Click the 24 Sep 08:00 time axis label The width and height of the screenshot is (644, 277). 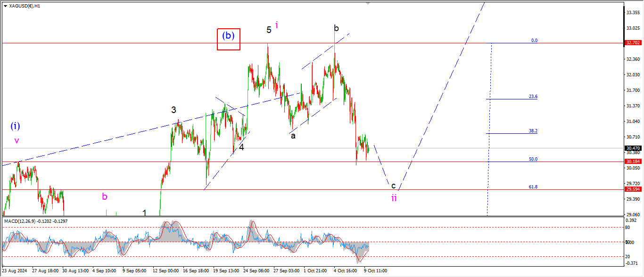[256, 271]
